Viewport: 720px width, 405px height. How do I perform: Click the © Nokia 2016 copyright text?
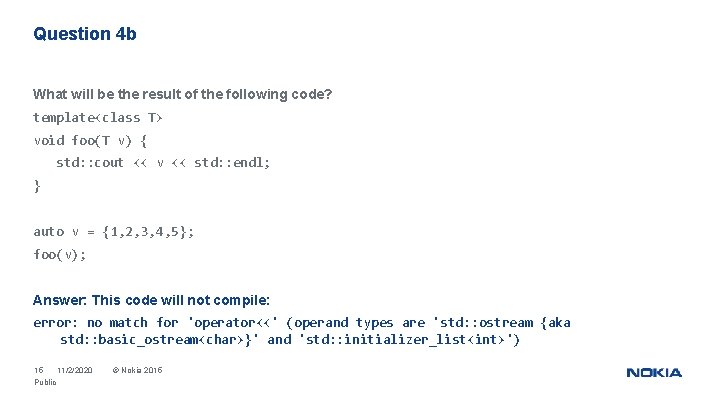[137, 370]
